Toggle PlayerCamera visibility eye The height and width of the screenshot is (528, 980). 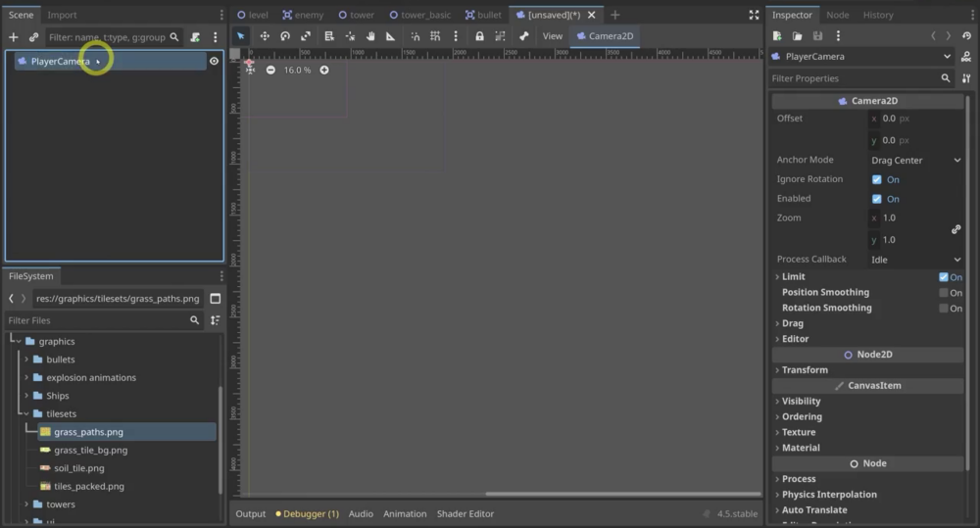(x=215, y=62)
